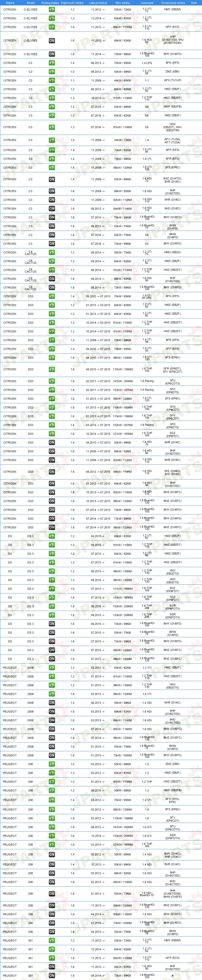
Task: Click petrol icon in Peugeot 208 ZMZ (EB0) row
Action: click(x=52, y=764)
